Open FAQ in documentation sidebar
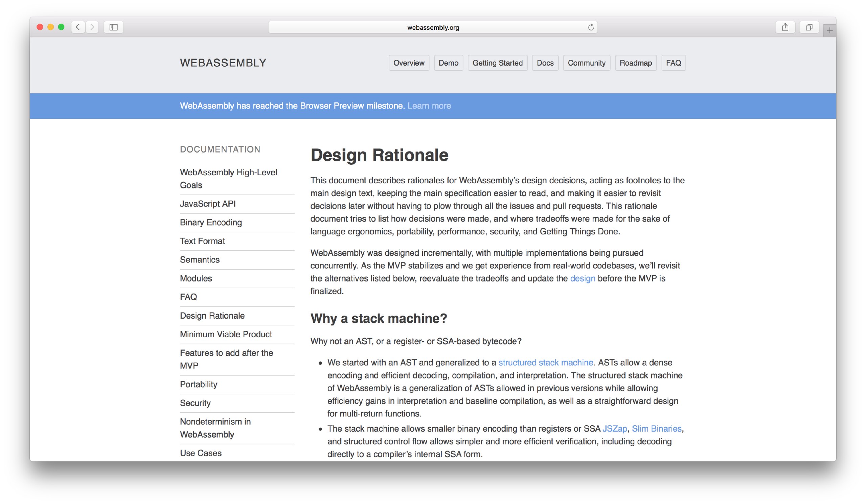Image resolution: width=866 pixels, height=504 pixels. coord(188,297)
